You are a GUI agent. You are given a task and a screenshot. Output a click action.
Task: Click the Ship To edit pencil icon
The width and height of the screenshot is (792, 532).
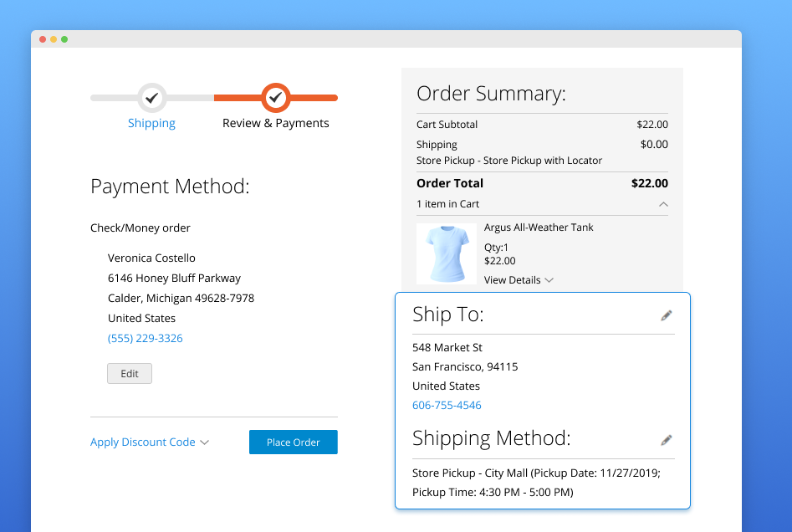click(666, 315)
